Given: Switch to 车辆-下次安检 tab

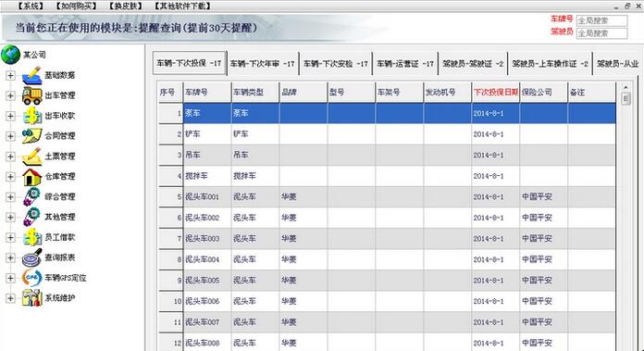Looking at the screenshot, I should (336, 64).
